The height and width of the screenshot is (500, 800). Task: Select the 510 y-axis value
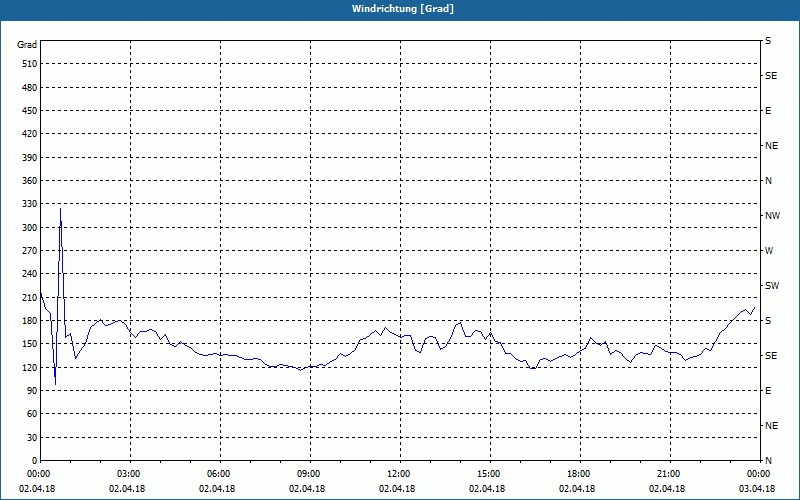point(30,64)
